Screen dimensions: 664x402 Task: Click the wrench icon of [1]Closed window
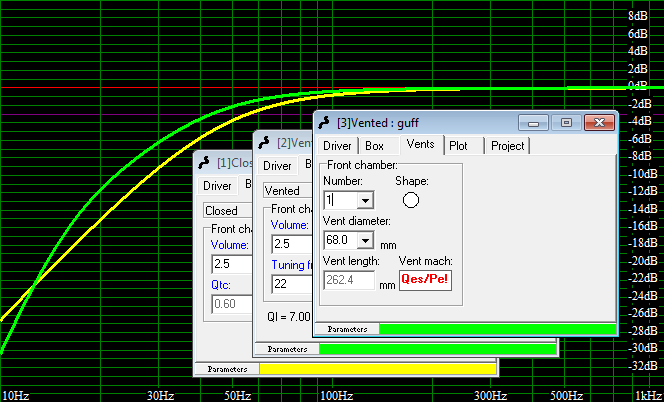[x=204, y=163]
